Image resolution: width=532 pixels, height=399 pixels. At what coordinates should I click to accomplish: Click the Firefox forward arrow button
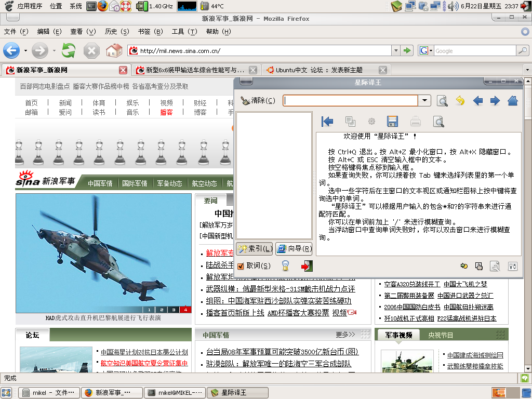point(39,50)
